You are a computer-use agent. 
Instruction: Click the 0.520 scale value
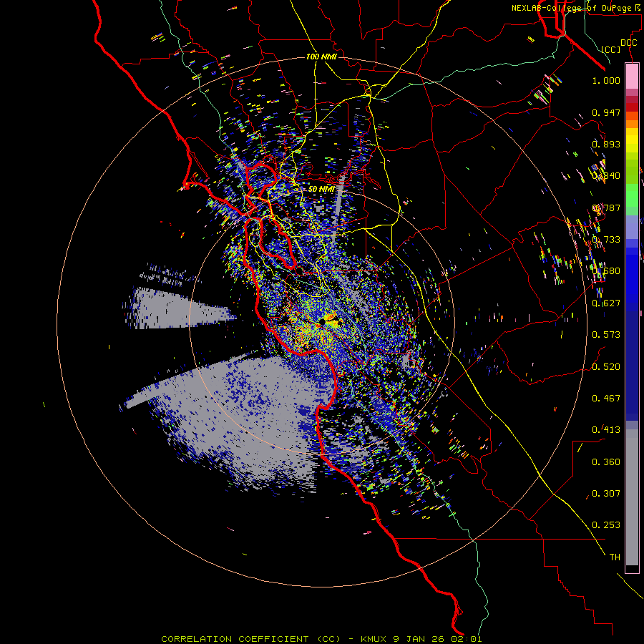point(606,367)
